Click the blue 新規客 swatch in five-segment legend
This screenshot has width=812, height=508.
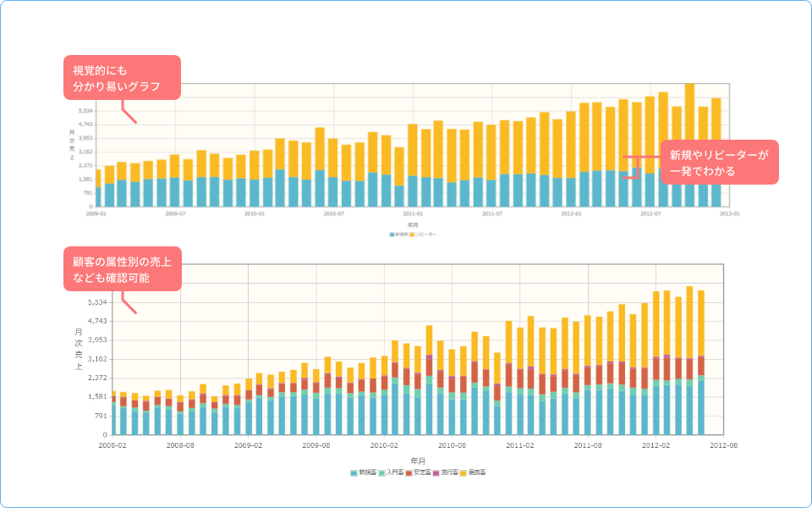point(354,473)
